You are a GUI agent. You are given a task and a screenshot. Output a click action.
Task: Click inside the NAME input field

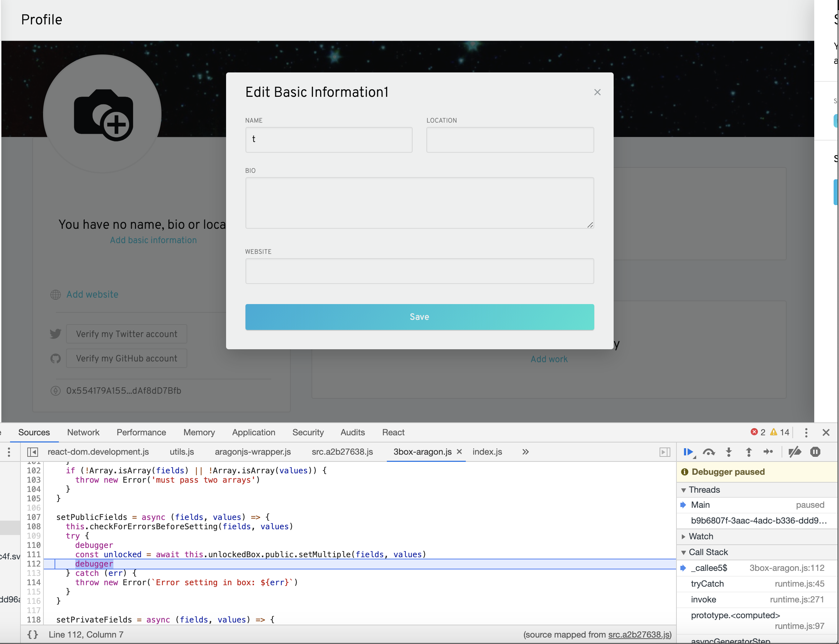pyautogui.click(x=328, y=139)
